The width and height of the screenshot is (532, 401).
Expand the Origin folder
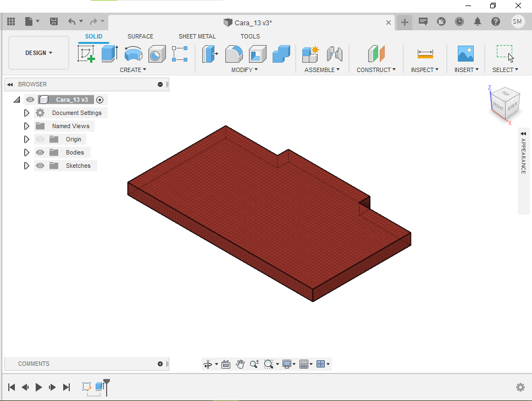26,139
